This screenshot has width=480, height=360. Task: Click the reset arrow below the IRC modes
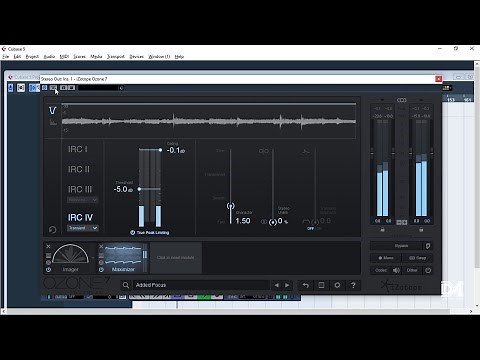click(x=52, y=230)
